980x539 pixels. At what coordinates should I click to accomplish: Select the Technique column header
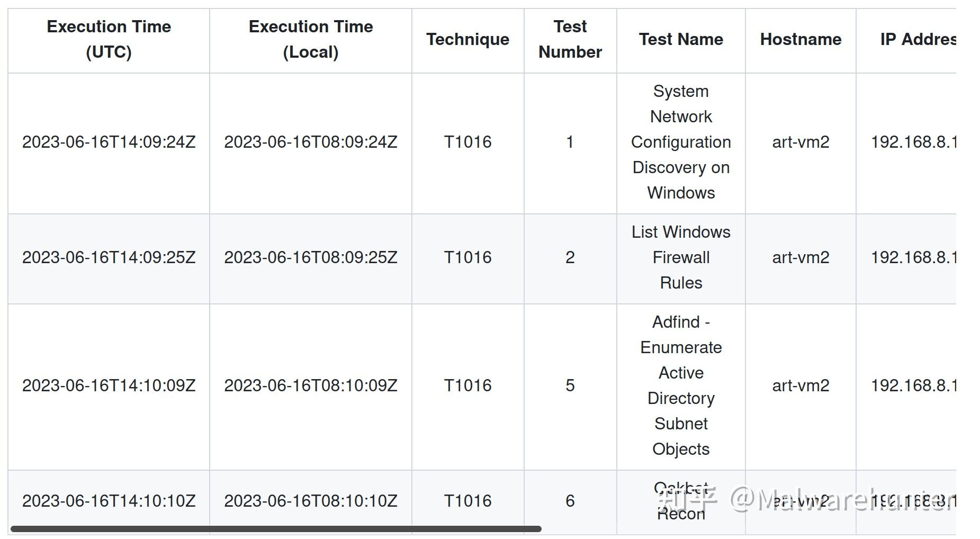point(467,40)
